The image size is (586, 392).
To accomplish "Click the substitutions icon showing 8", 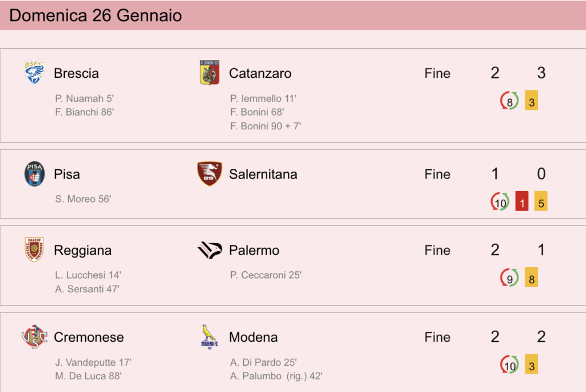I will 509,101.
